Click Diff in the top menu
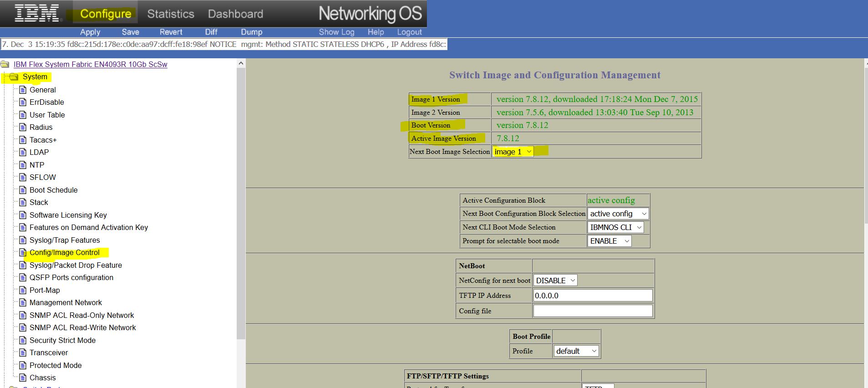The height and width of the screenshot is (388, 868). [x=211, y=32]
